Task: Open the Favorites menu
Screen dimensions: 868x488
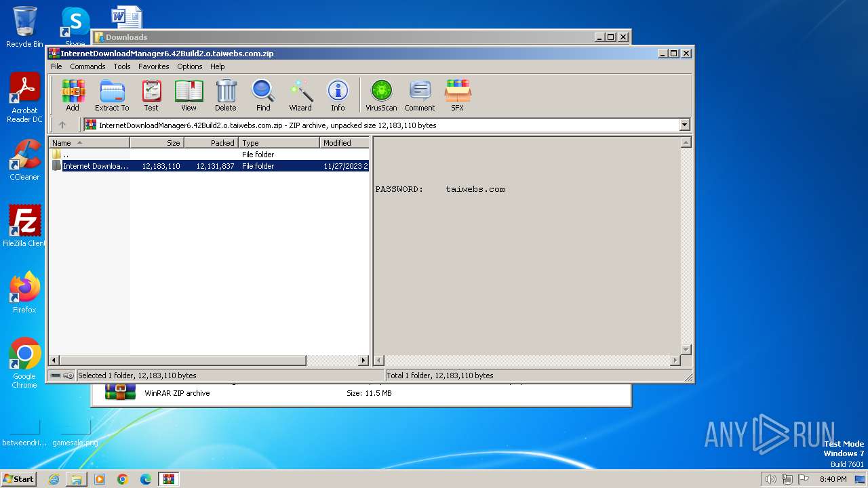Action: (154, 66)
